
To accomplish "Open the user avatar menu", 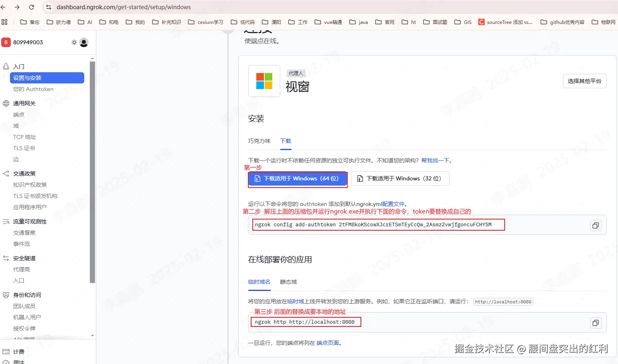I will click(x=84, y=42).
